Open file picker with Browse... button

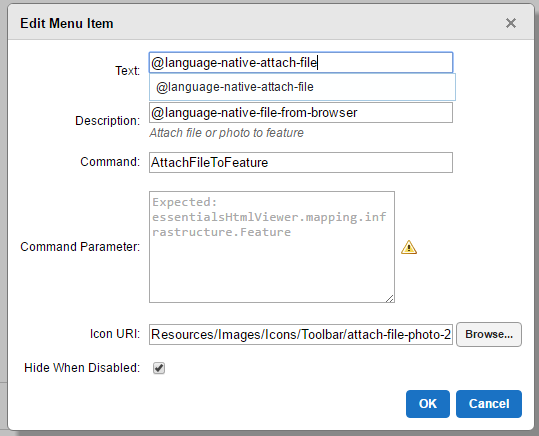pyautogui.click(x=489, y=334)
